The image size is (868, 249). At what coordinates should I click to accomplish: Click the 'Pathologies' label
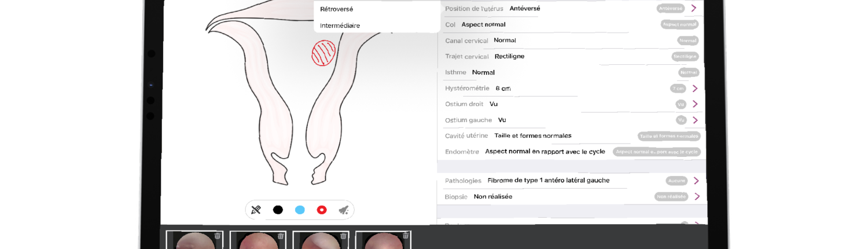[x=463, y=181]
